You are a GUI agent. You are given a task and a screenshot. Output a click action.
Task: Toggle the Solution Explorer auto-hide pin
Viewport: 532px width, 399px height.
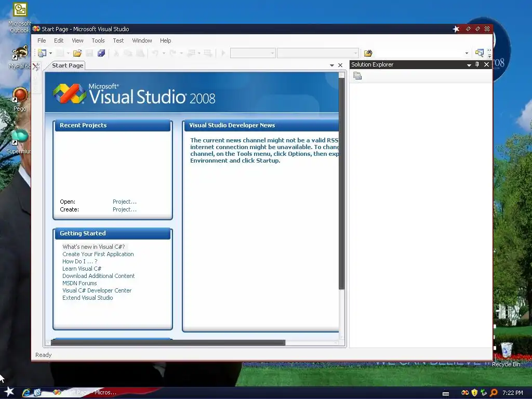pyautogui.click(x=477, y=64)
